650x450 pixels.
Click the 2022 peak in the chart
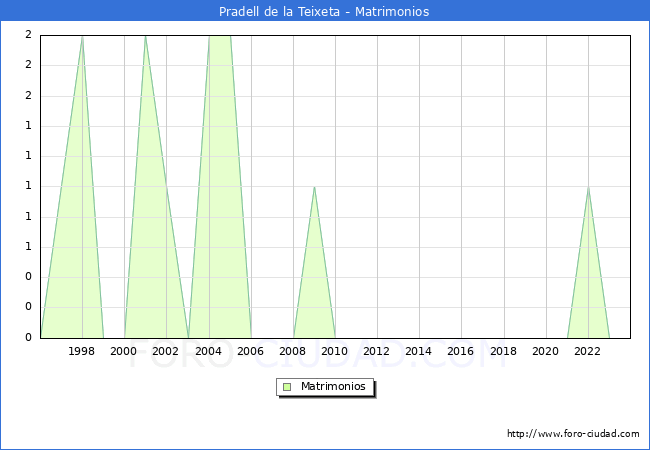click(588, 187)
